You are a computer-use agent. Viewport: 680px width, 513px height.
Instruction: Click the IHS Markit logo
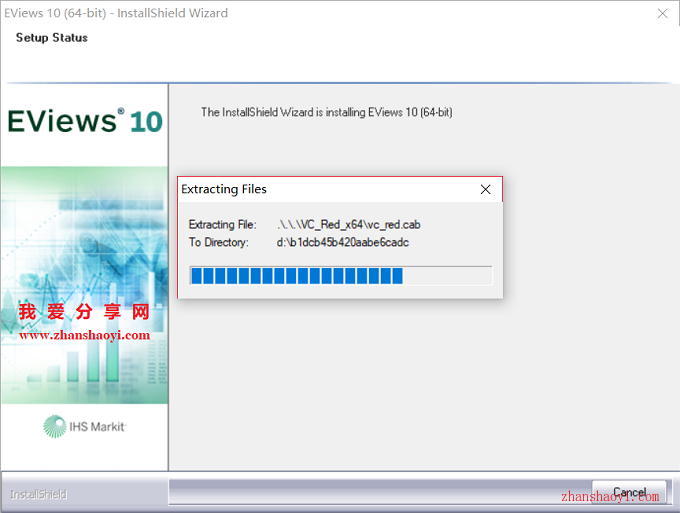click(85, 427)
